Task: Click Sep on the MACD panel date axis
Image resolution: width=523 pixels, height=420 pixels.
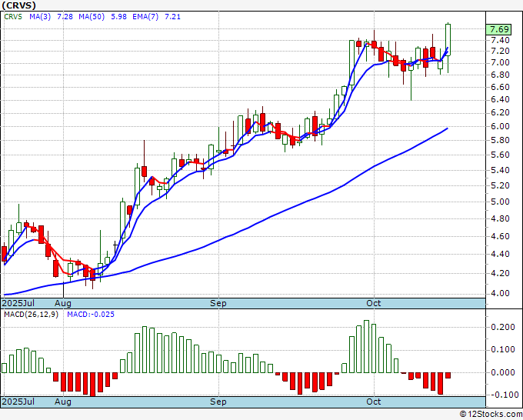Action: 218,402
